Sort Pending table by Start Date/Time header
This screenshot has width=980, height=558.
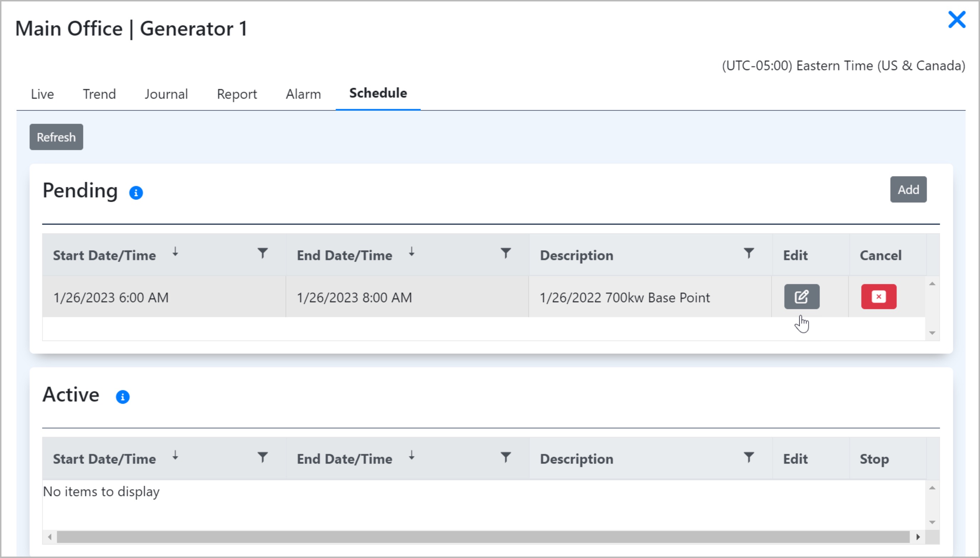tap(104, 255)
